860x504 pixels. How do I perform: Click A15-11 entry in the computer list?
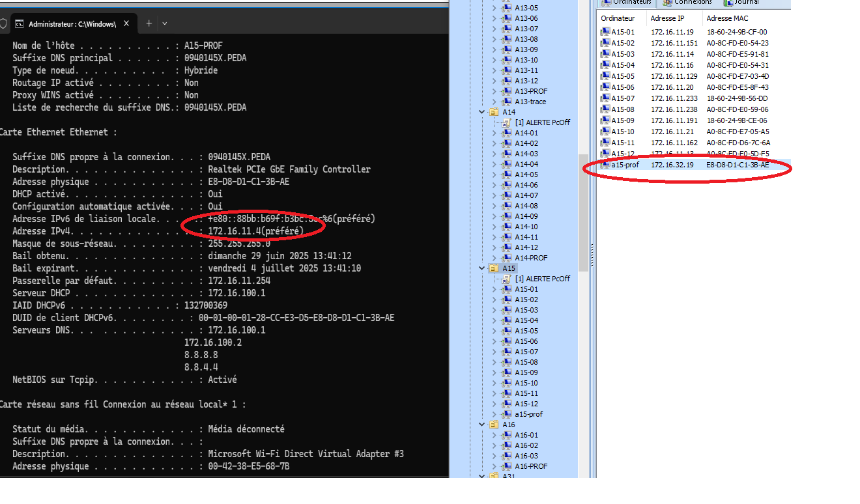[x=623, y=143]
